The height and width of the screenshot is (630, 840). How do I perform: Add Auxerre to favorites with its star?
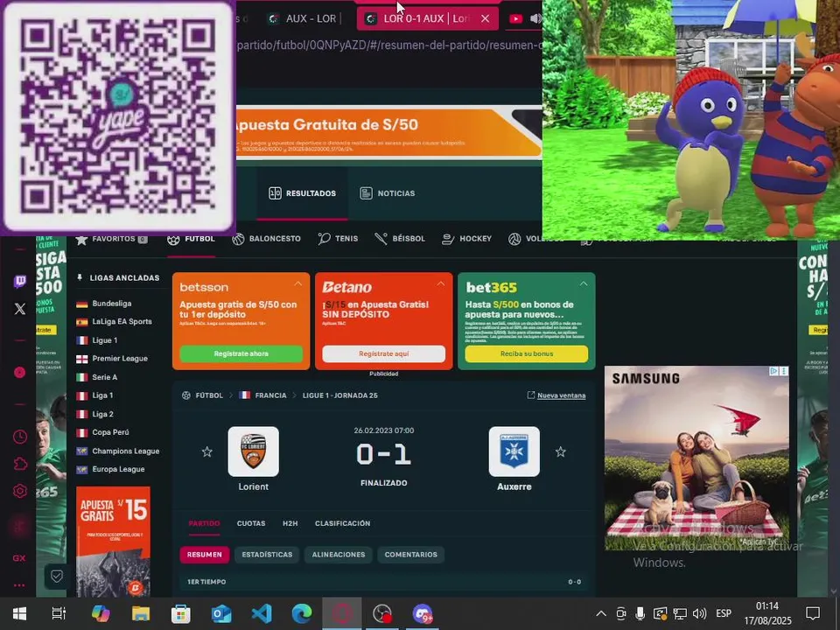pyautogui.click(x=560, y=452)
